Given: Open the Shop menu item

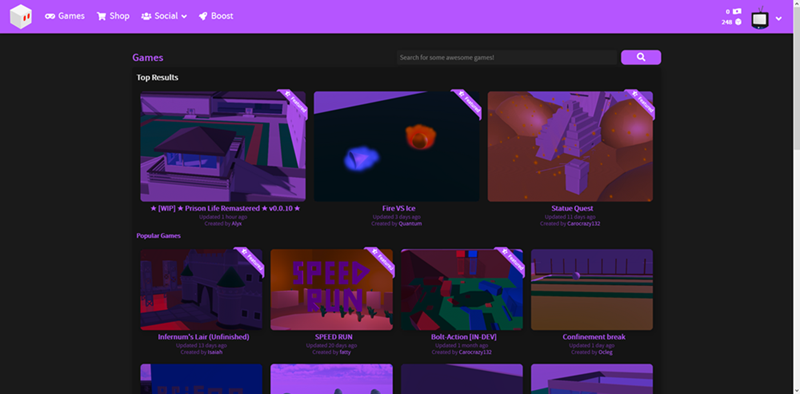Looking at the screenshot, I should (x=113, y=16).
